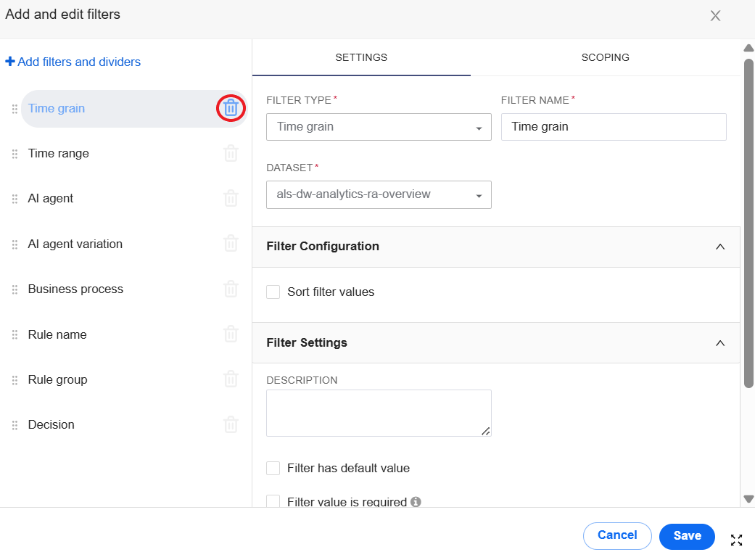Click the Rule group drag handle
The image size is (755, 560).
tap(15, 380)
